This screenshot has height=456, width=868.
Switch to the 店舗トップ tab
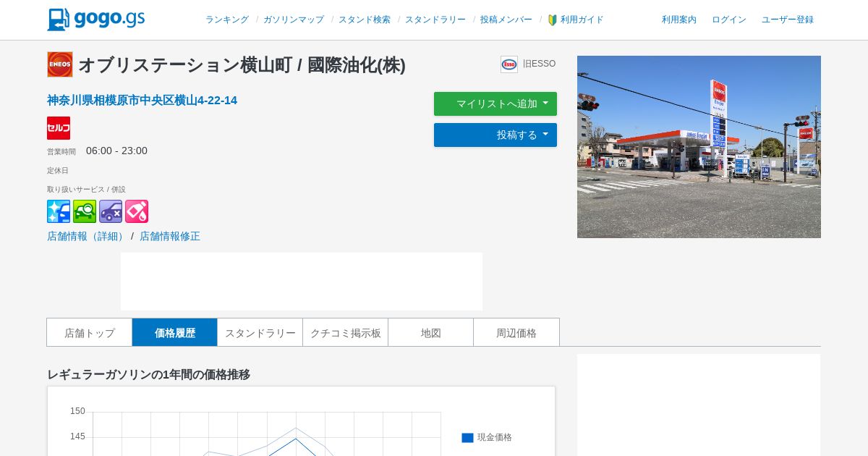coord(90,332)
